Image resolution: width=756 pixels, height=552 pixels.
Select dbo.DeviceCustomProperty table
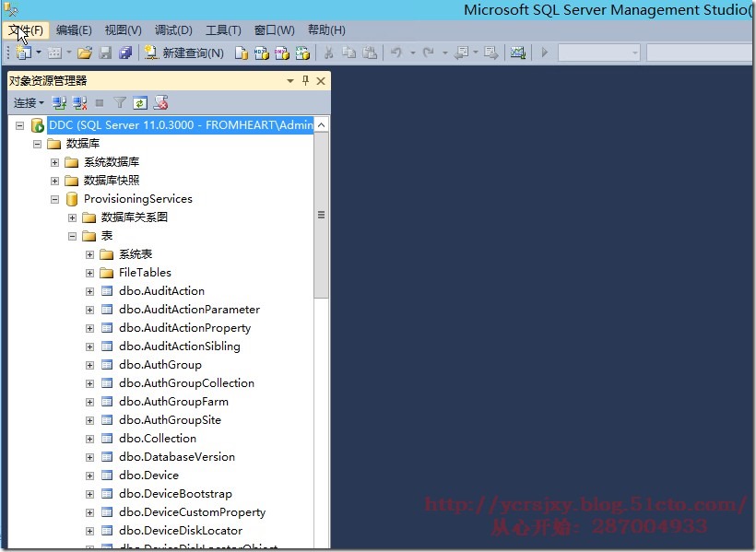click(193, 512)
